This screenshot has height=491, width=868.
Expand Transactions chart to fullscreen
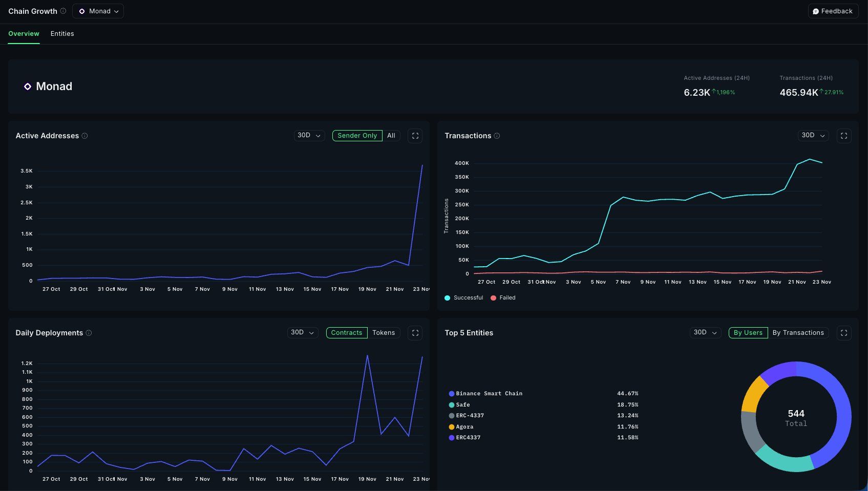(x=844, y=136)
